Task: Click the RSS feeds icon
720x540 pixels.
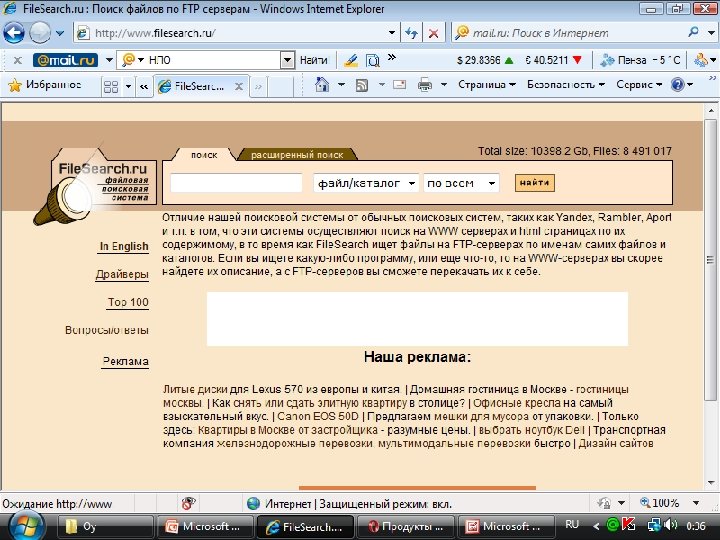Action: click(362, 85)
